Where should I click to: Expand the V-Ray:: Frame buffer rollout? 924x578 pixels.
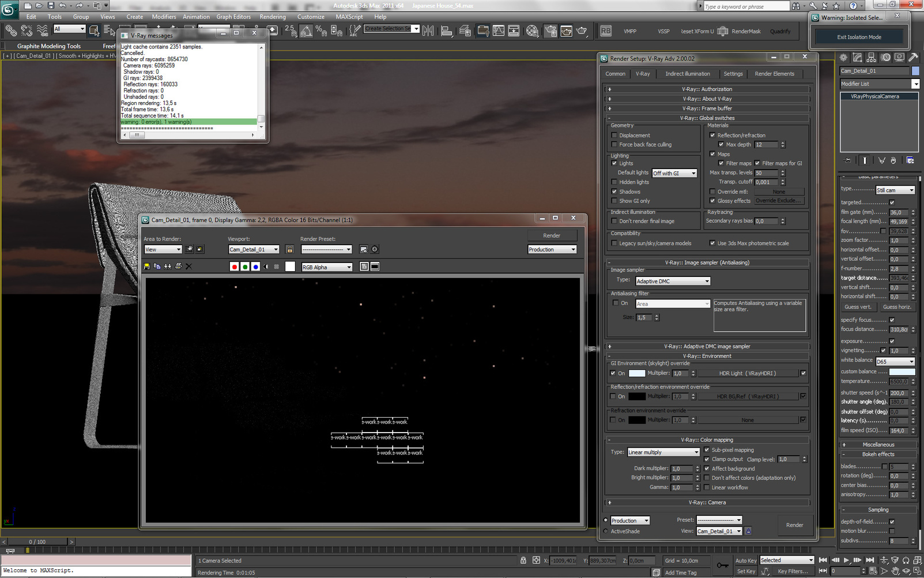[707, 108]
